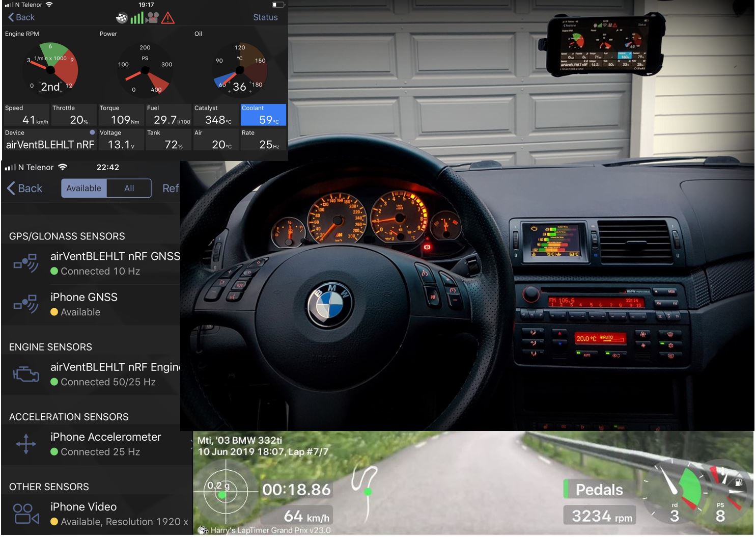Switch to the All segment
The width and height of the screenshot is (756, 537).
pos(129,188)
